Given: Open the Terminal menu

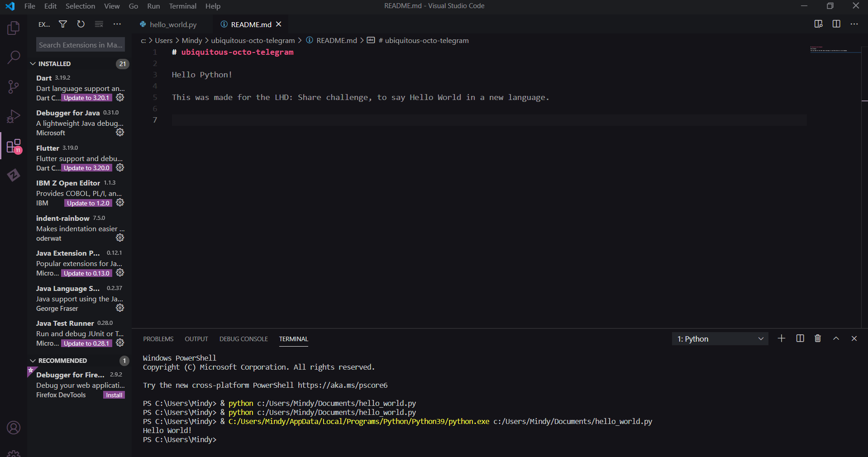Looking at the screenshot, I should point(182,6).
